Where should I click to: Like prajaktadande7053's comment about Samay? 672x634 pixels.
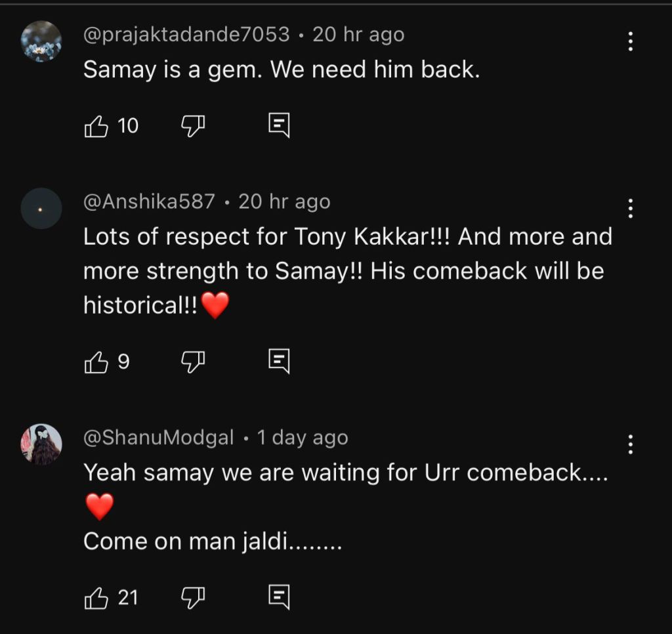[x=96, y=125]
